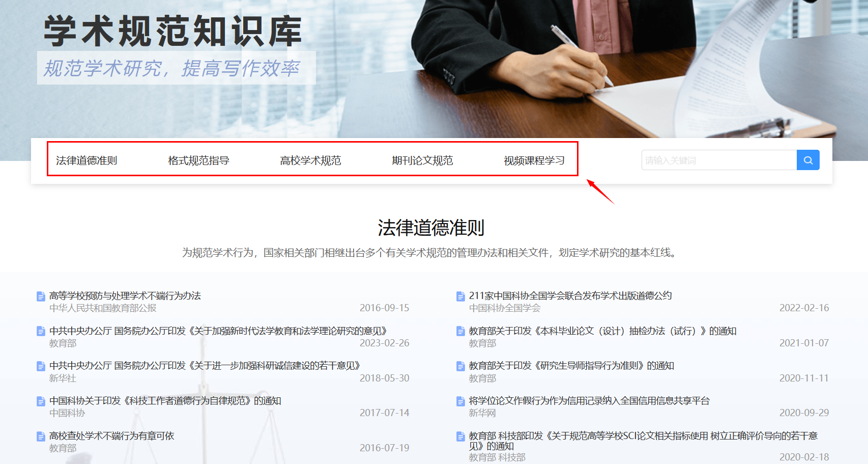Screen dimensions: 868x464
Task: Open 高等学校预防与处理学术不端行为办法 article link
Action: point(125,296)
